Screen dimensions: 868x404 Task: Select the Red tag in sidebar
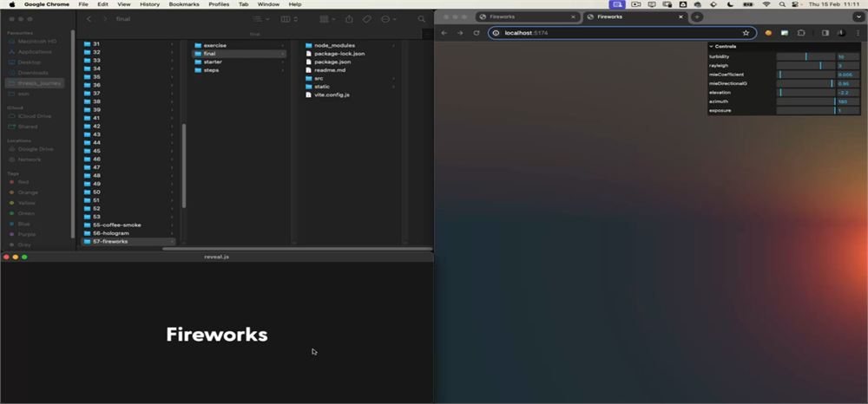pos(23,182)
